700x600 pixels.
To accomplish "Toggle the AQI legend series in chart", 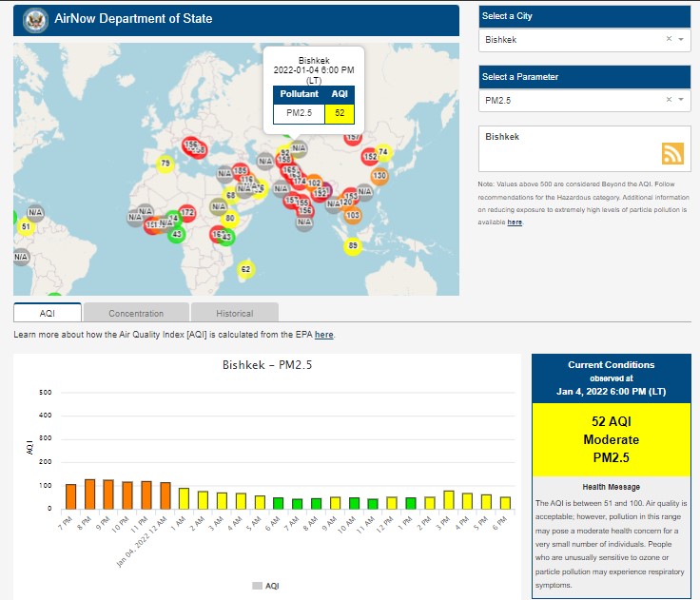I will (x=266, y=586).
